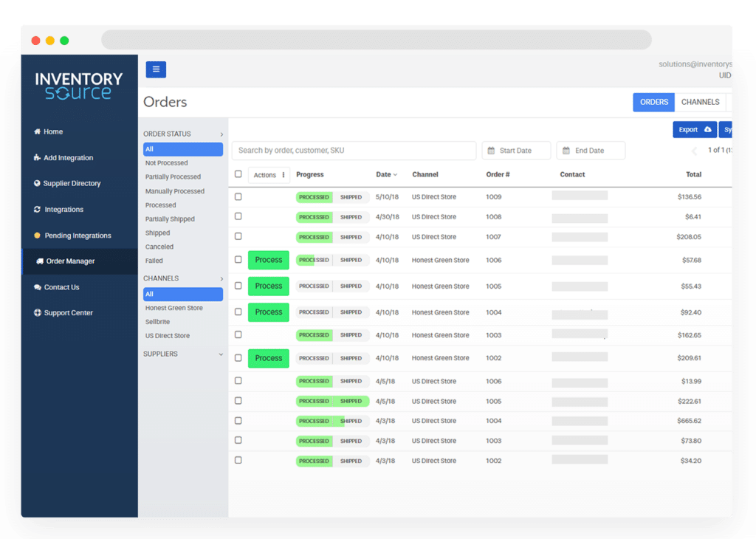Click the Pending Integrations gear icon
The width and height of the screenshot is (756, 539).
(x=37, y=236)
